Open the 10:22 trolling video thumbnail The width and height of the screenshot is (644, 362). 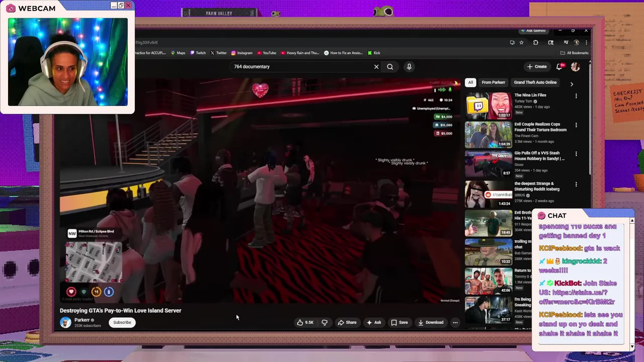coord(489,252)
